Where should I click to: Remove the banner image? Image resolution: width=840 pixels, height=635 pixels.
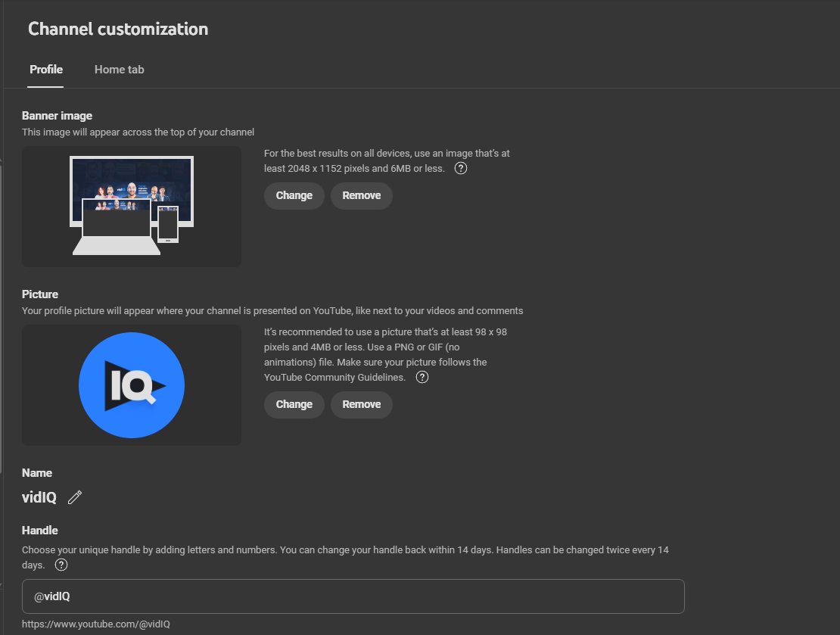click(362, 195)
